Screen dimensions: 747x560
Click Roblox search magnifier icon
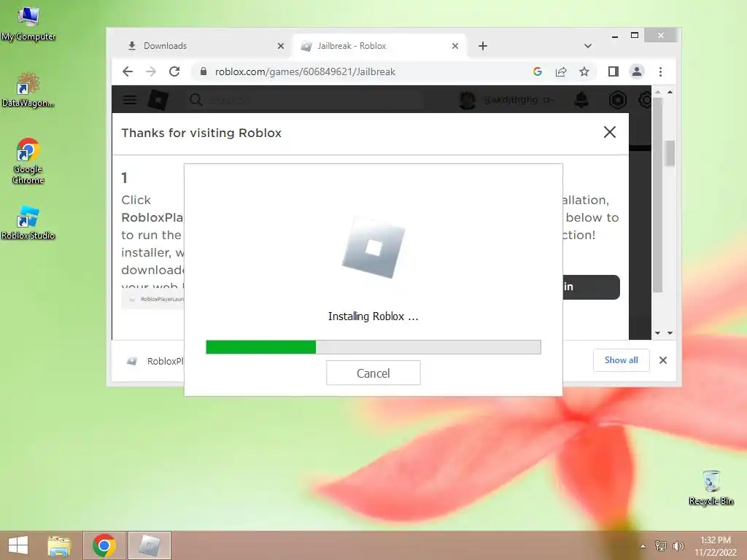pyautogui.click(x=196, y=99)
